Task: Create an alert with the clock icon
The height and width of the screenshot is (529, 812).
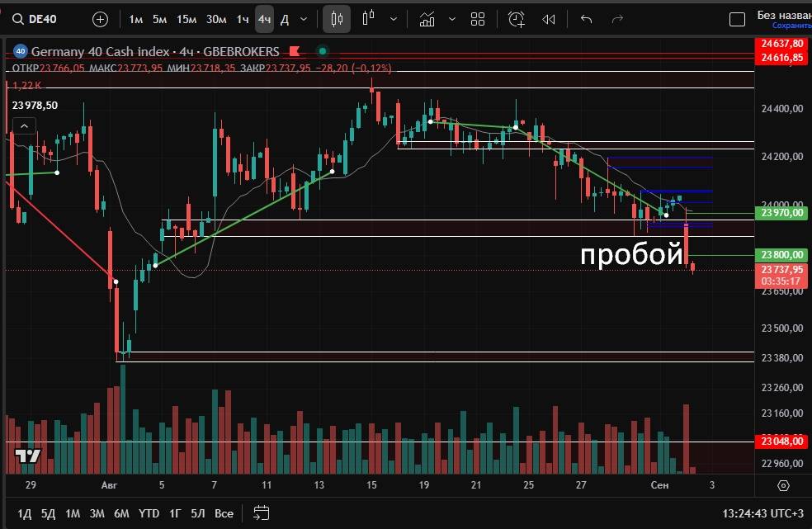Action: click(517, 19)
